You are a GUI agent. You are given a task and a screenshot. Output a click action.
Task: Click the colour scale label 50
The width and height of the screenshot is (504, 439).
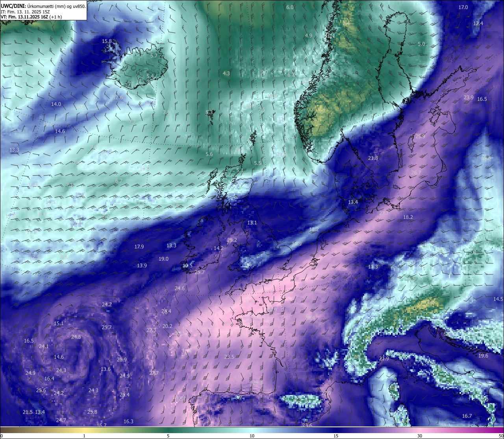[x=501, y=436]
